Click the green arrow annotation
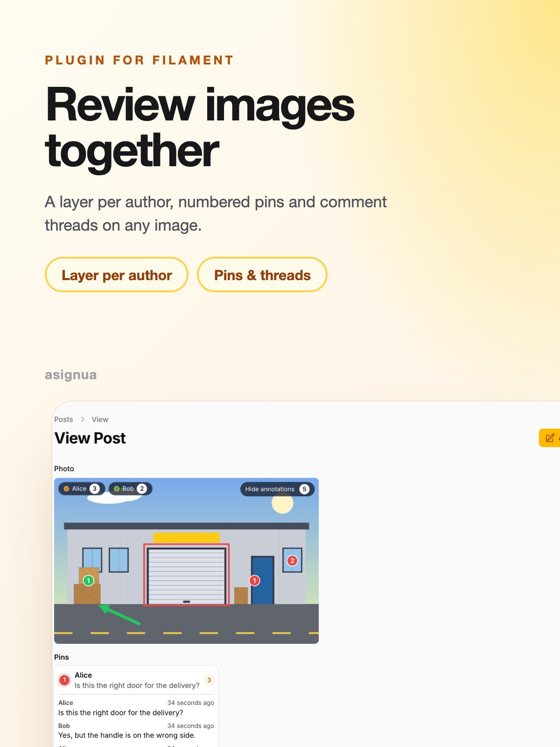Viewport: 560px width, 747px height. pyautogui.click(x=119, y=614)
